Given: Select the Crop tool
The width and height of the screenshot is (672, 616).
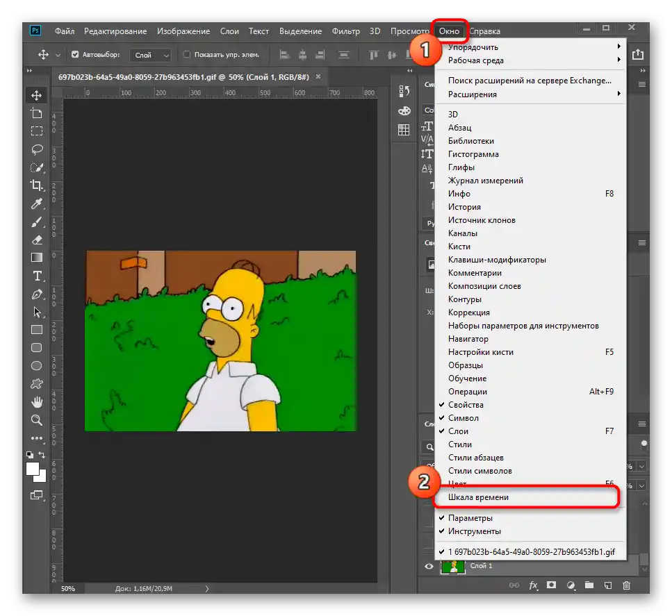Looking at the screenshot, I should (x=37, y=185).
